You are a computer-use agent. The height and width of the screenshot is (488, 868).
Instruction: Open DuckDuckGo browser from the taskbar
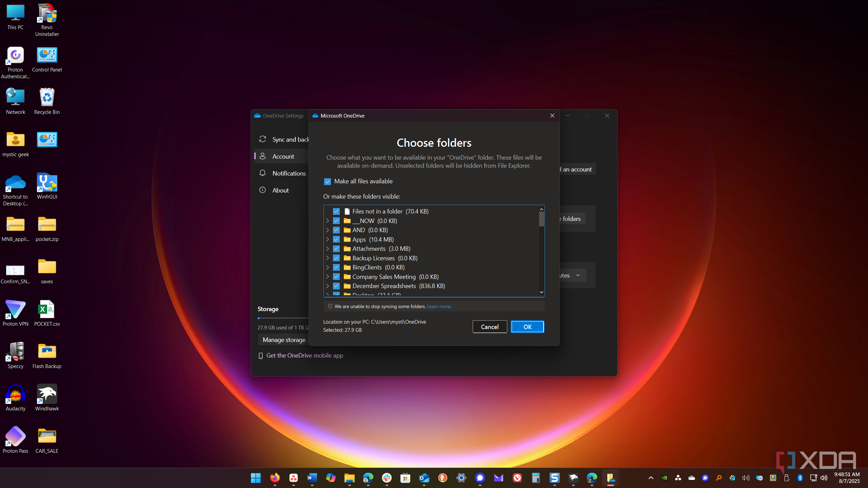[x=442, y=478]
